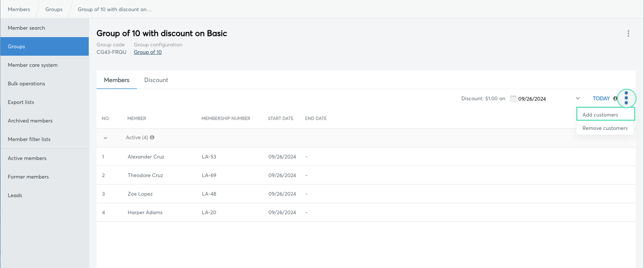Collapse the Active members group chevron
644x268 pixels.
point(105,138)
